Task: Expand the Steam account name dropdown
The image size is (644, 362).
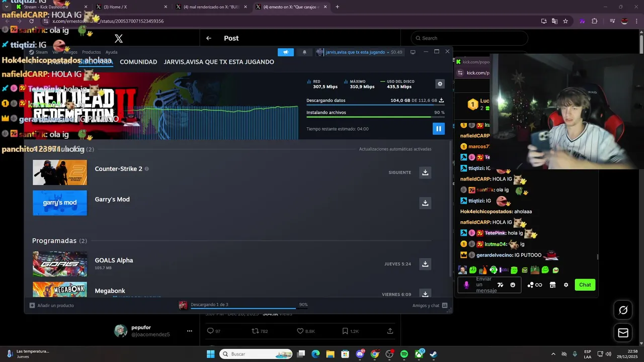Action: coord(359,52)
